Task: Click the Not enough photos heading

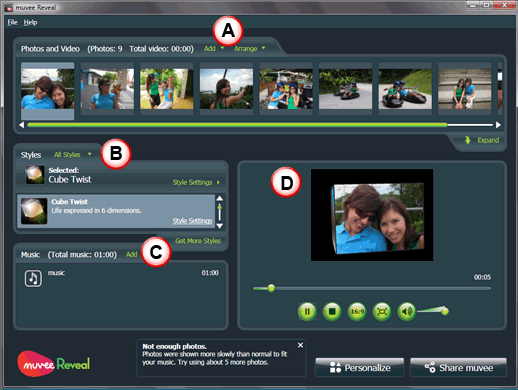Action: [174, 346]
